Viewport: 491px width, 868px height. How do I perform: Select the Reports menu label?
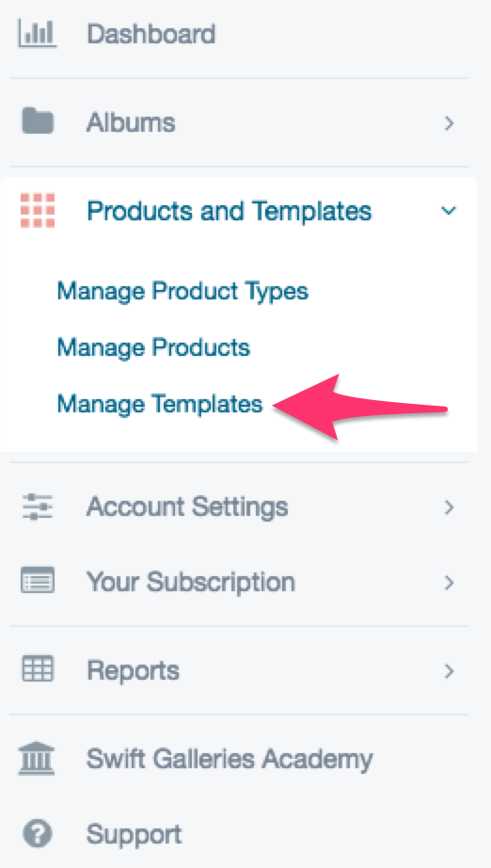click(x=133, y=670)
